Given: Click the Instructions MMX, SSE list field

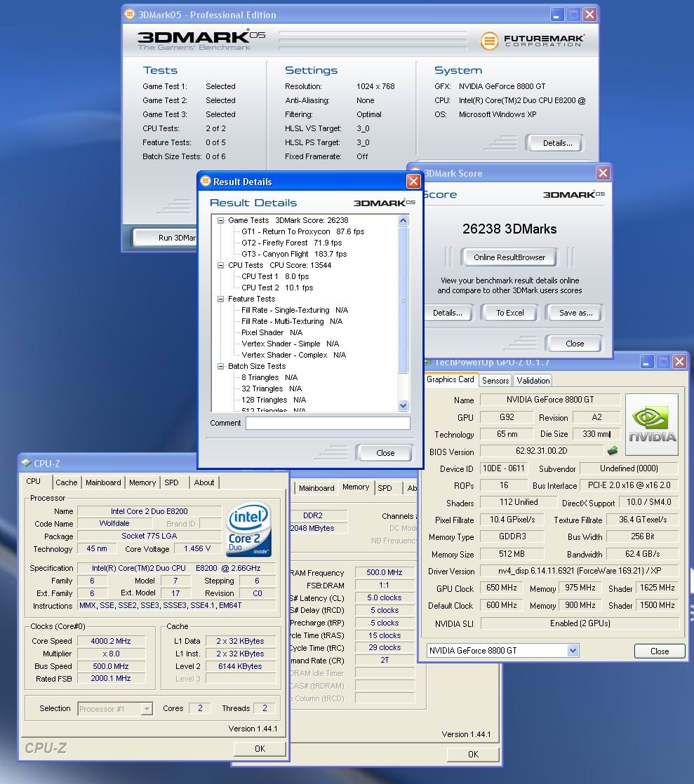Looking at the screenshot, I should pyautogui.click(x=177, y=605).
